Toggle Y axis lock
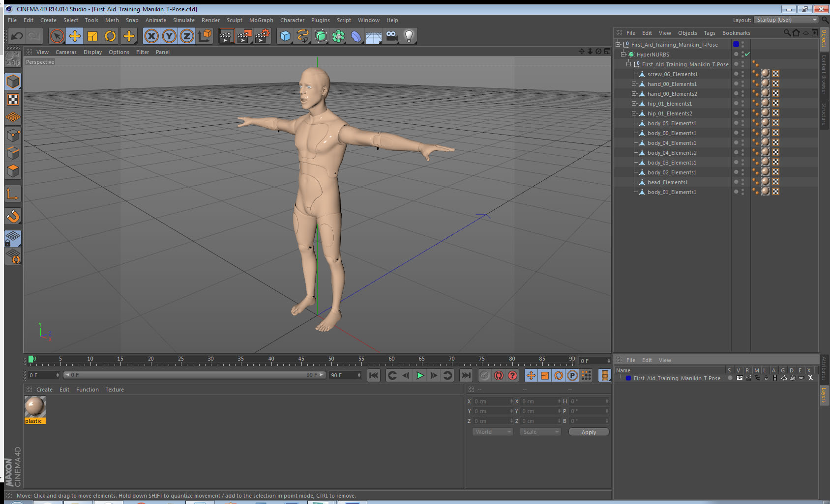Viewport: 830px width, 504px height. [169, 36]
